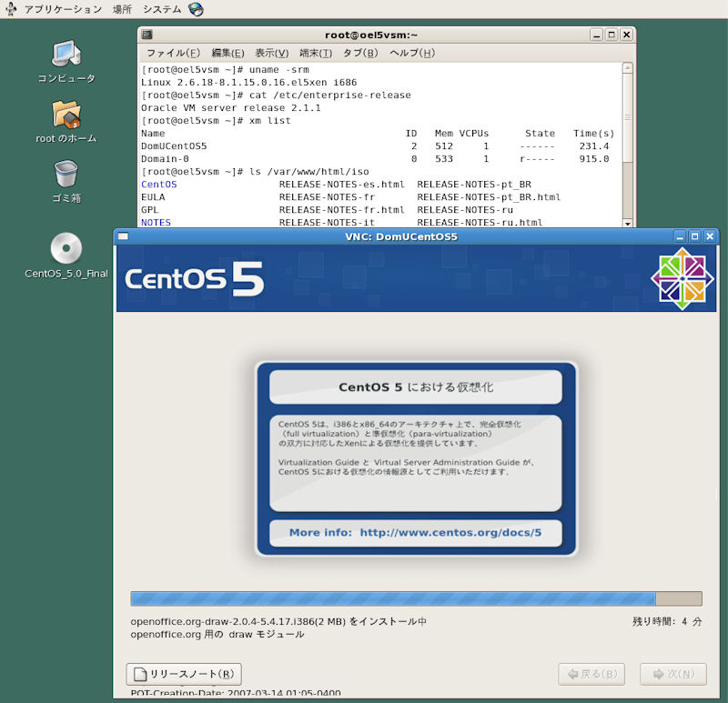The height and width of the screenshot is (703, 728).
Task: Open the Places menu in top panel
Action: point(122,9)
